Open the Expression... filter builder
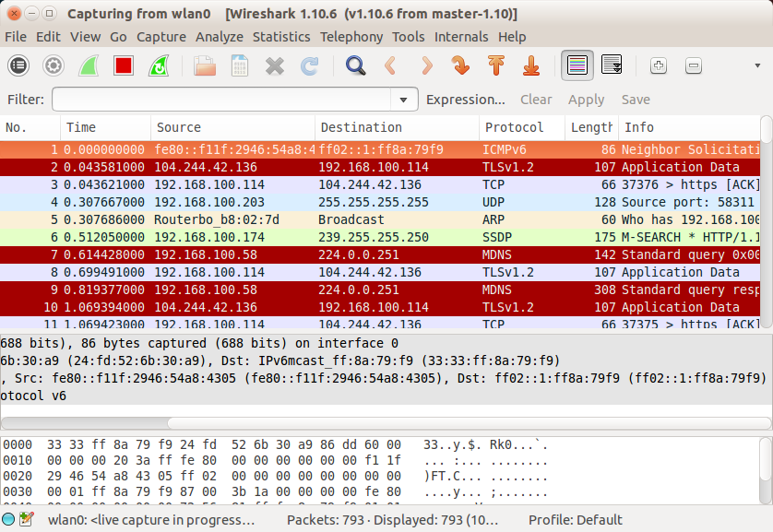The image size is (773, 532). click(466, 100)
